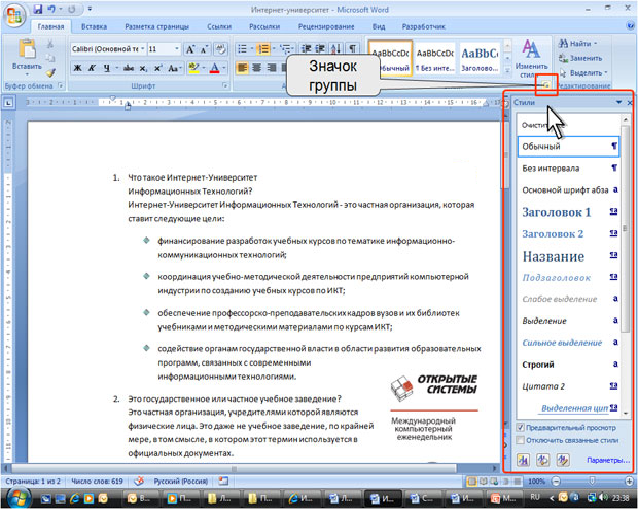Toggle show paragraph marks (¶)

[x=353, y=49]
